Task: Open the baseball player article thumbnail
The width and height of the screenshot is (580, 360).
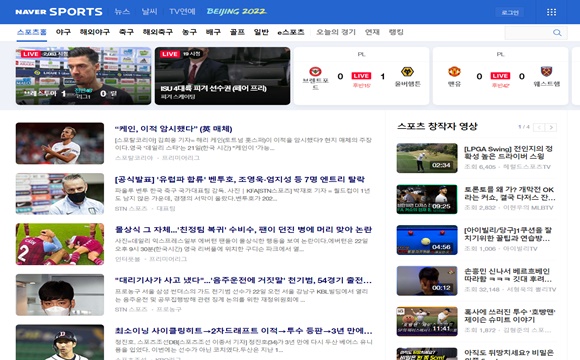Action: pyautogui.click(x=60, y=343)
